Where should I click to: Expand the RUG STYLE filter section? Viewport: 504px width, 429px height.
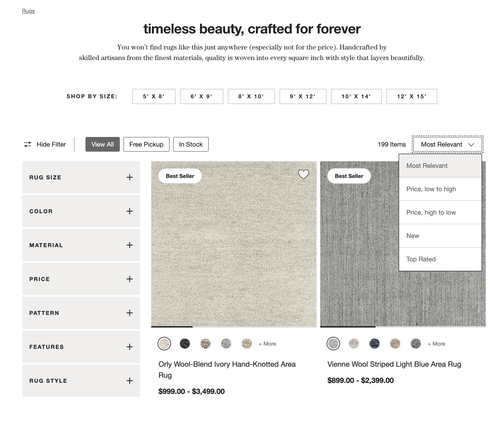coord(129,381)
